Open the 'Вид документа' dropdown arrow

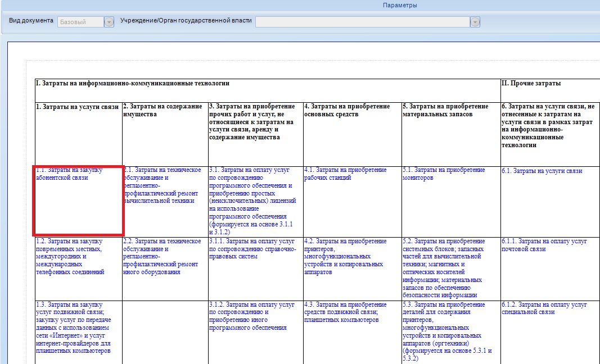click(109, 22)
